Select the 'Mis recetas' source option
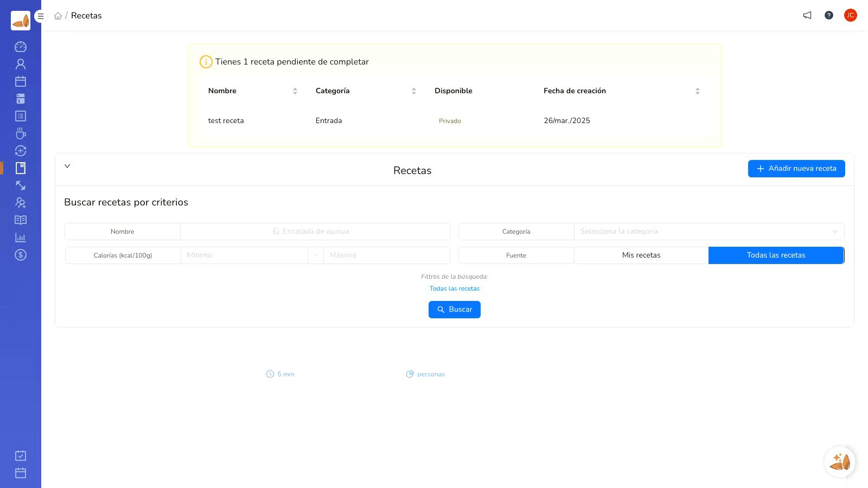This screenshot has height=488, width=868. click(641, 255)
